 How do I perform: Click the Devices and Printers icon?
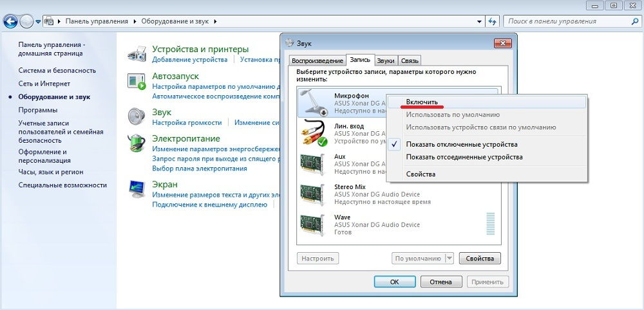point(137,53)
